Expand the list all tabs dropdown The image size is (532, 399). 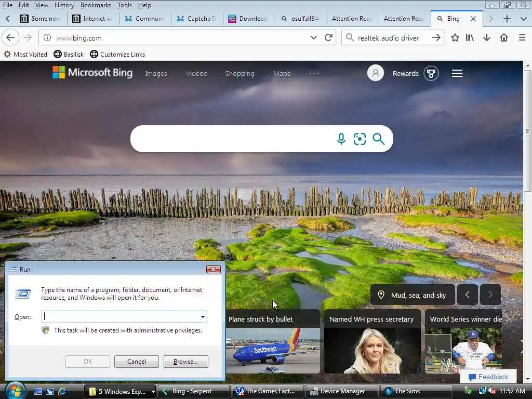pos(524,19)
